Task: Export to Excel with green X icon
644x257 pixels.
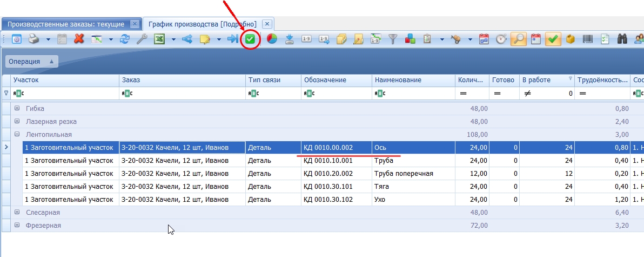Action: (159, 39)
